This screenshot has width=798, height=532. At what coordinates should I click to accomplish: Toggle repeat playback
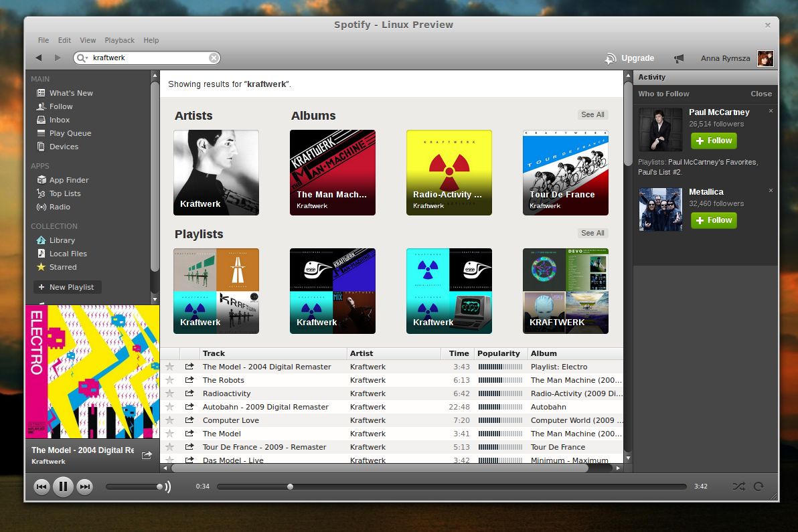759,486
